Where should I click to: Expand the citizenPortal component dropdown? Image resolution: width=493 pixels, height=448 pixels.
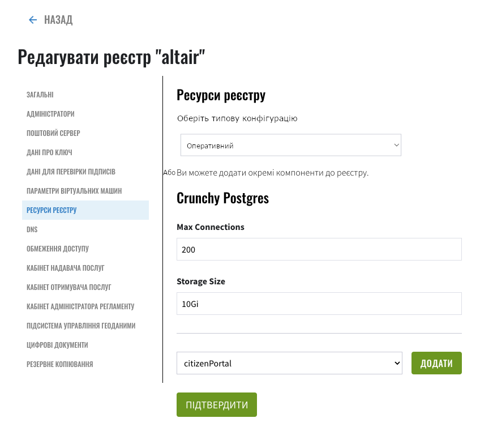[x=289, y=363]
